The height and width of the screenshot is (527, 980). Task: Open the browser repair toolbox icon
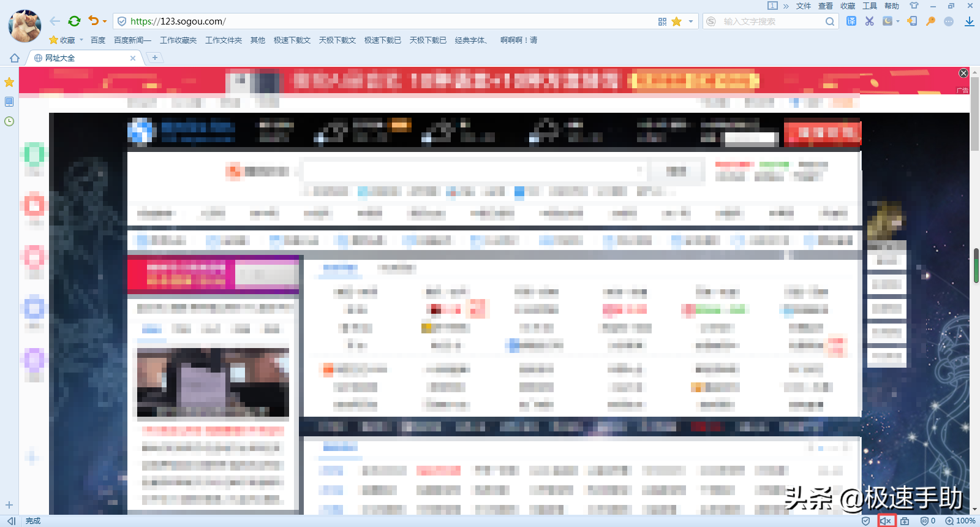[905, 521]
